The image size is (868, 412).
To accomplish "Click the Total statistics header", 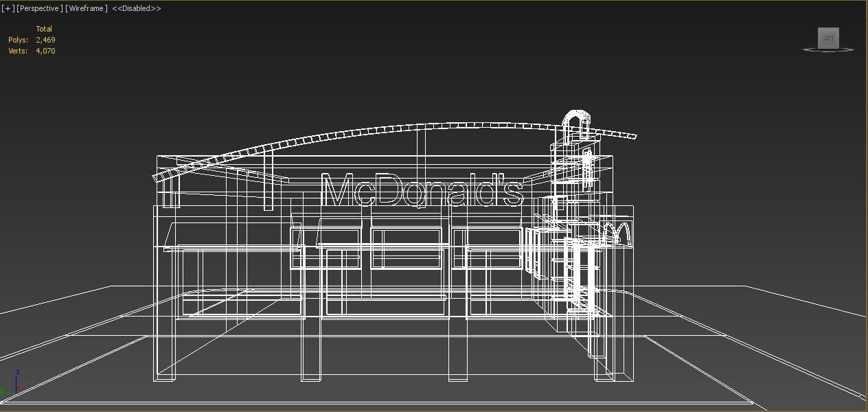I will click(44, 29).
